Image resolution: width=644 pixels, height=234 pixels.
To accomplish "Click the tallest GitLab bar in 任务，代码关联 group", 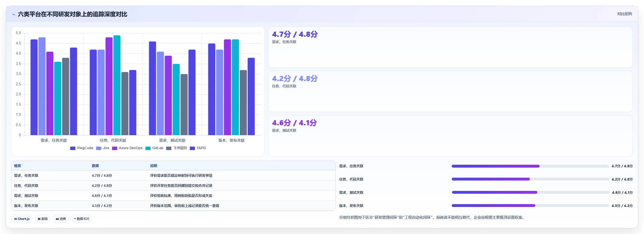I will [x=117, y=85].
